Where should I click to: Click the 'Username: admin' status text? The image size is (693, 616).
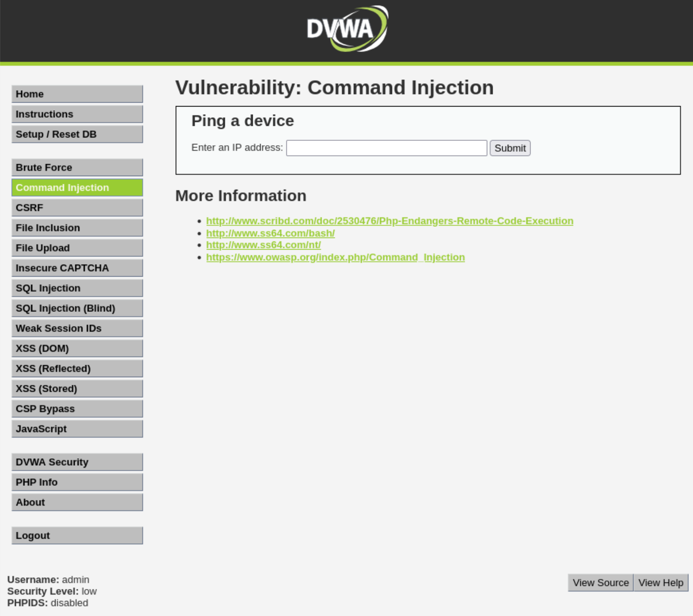(x=48, y=580)
